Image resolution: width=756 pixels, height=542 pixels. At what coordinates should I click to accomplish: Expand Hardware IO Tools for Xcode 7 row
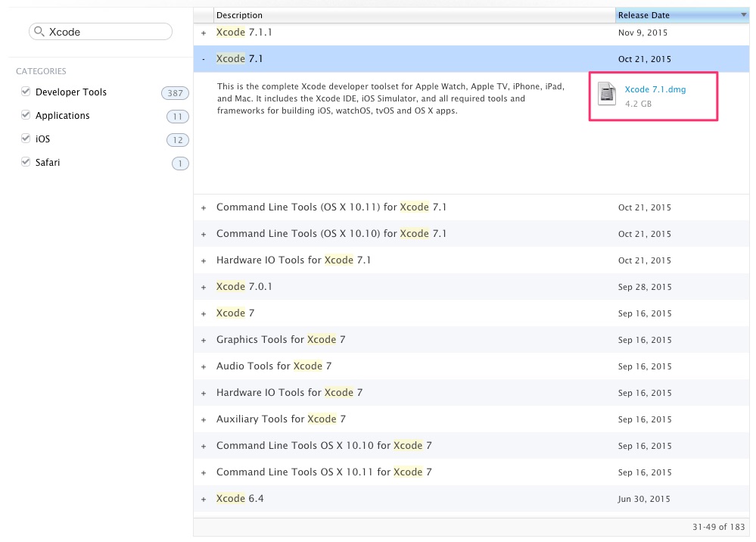204,394
